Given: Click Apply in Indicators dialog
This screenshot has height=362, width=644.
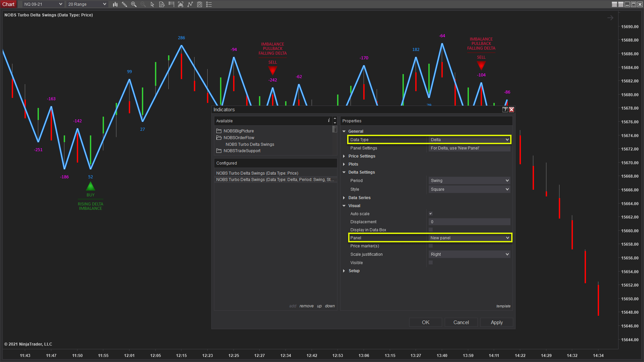Looking at the screenshot, I should click(497, 322).
